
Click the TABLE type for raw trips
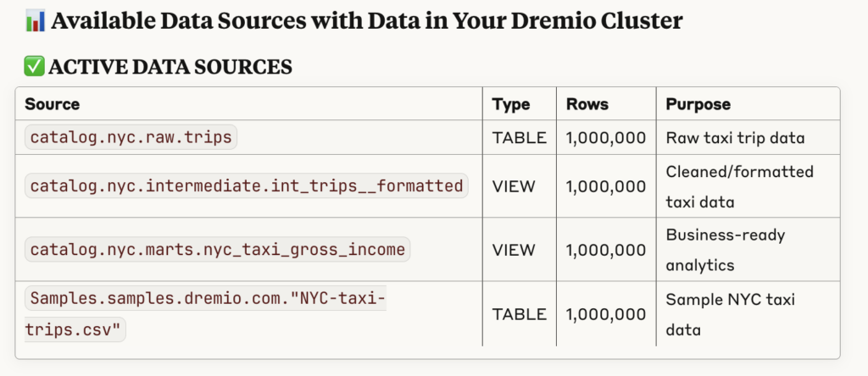click(x=520, y=138)
